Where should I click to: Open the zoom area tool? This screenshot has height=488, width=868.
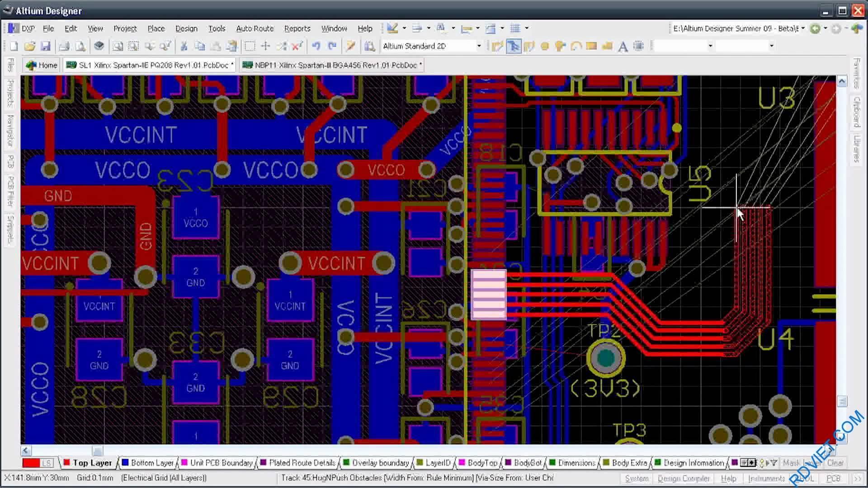point(132,46)
